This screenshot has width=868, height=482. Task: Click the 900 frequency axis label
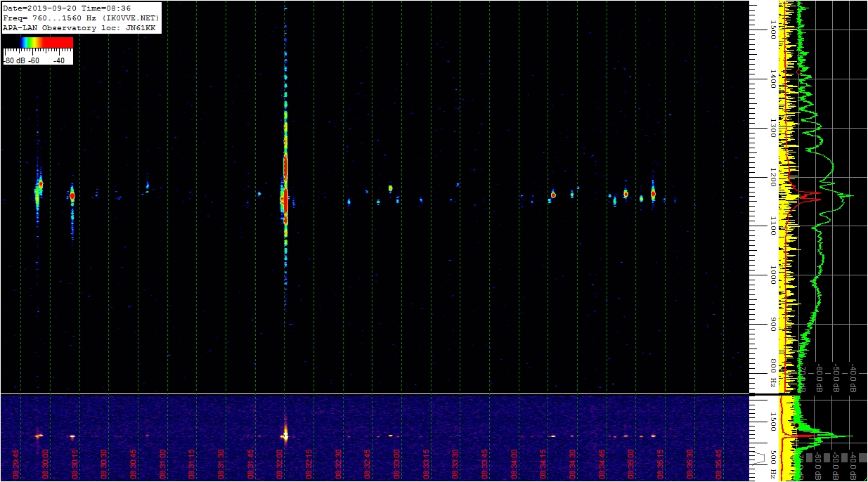[x=773, y=324]
